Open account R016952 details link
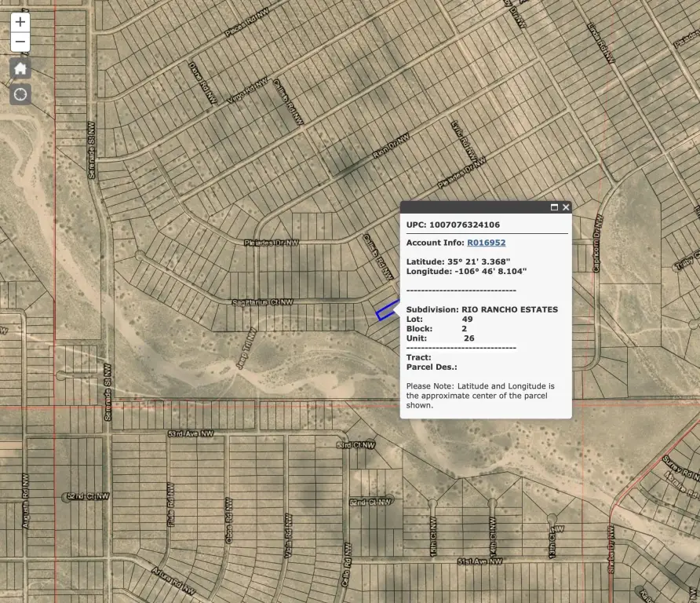Screen dimensions: 700x603 click(x=486, y=243)
